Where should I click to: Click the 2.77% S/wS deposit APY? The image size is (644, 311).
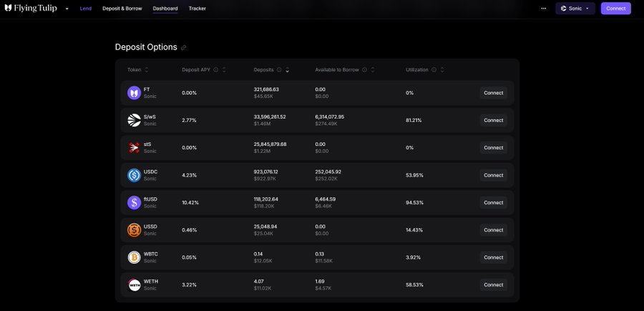(x=190, y=120)
